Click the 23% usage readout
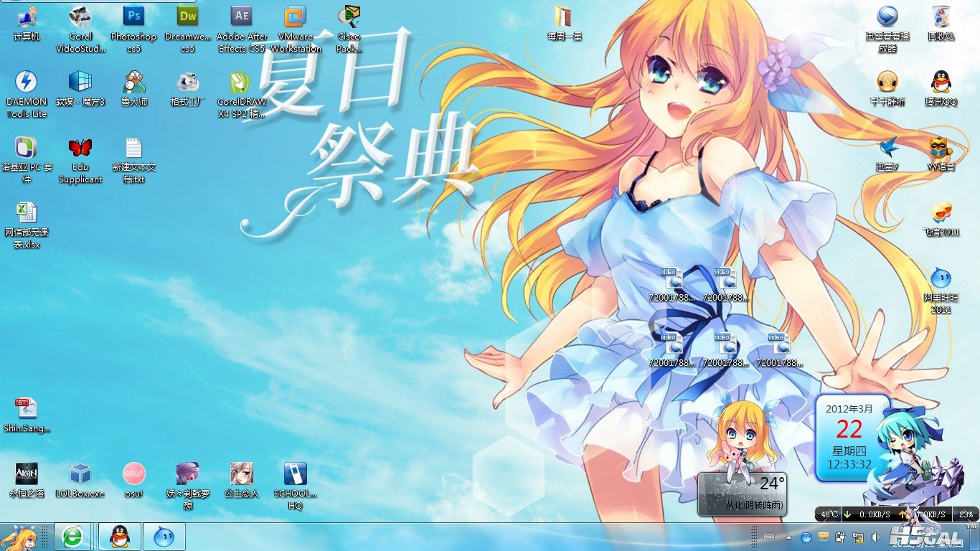This screenshot has width=980, height=551. pos(966,514)
